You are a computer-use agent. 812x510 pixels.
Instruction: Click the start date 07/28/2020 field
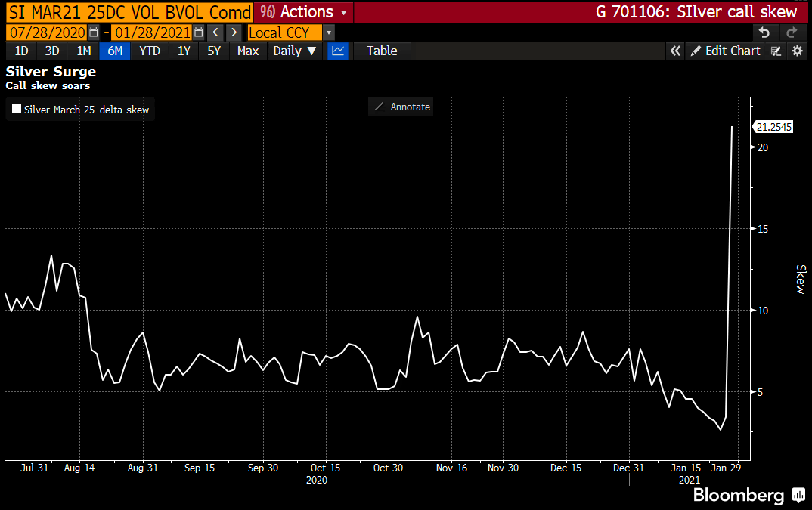[x=47, y=32]
